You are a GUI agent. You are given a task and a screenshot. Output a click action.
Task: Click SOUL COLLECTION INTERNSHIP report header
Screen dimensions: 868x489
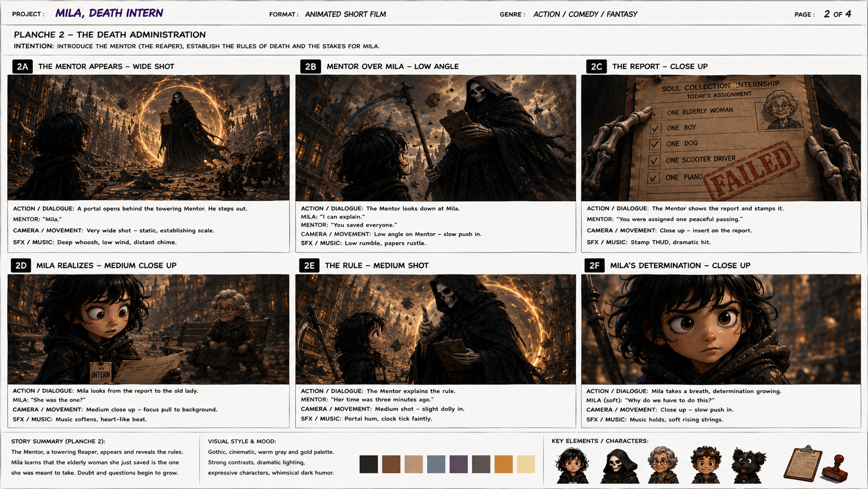pos(721,86)
